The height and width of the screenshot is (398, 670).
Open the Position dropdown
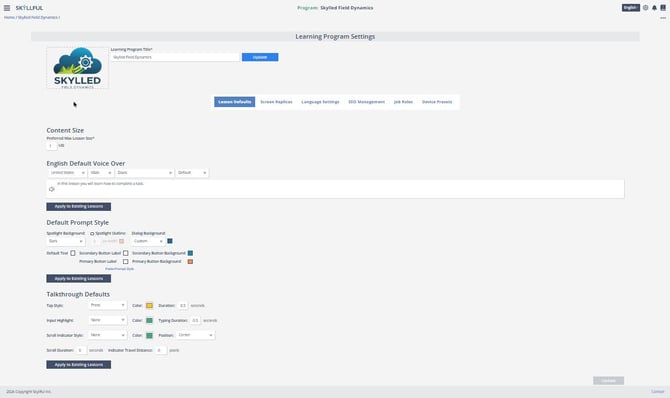195,335
